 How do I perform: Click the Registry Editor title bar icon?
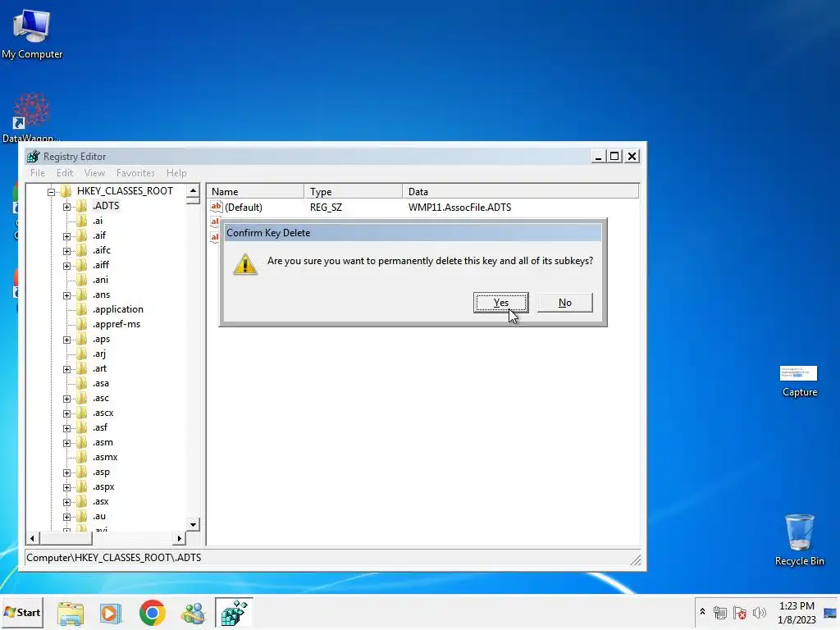click(33, 157)
